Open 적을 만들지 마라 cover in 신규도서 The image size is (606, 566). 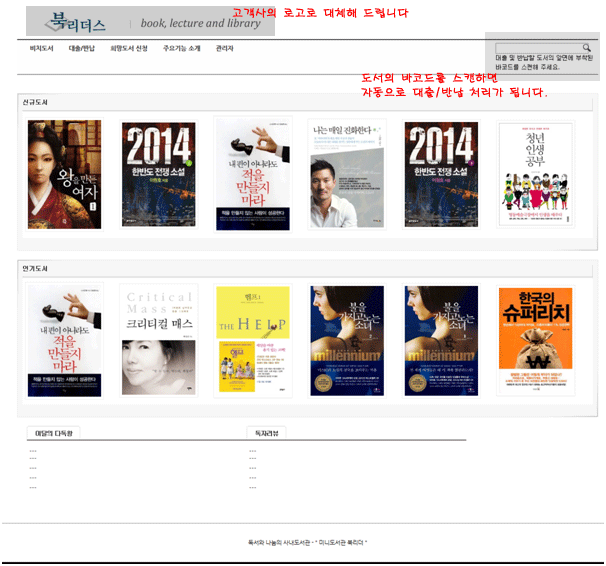click(x=253, y=174)
